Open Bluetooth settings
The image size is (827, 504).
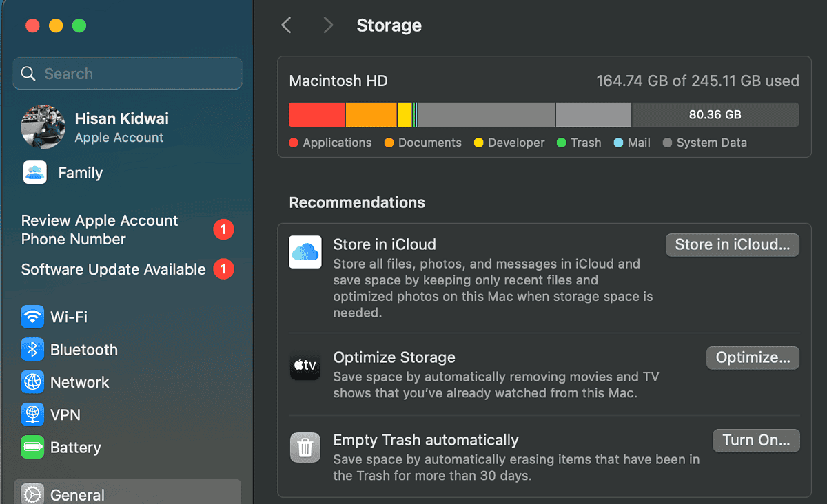click(127, 350)
